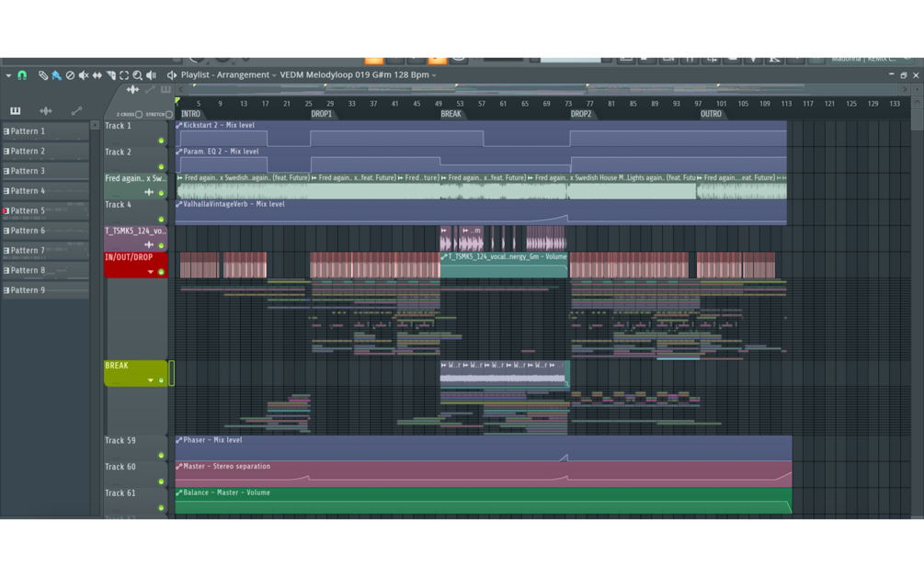Click automation icon in upper clip-type tab
Image resolution: width=924 pixels, height=577 pixels.
click(150, 89)
